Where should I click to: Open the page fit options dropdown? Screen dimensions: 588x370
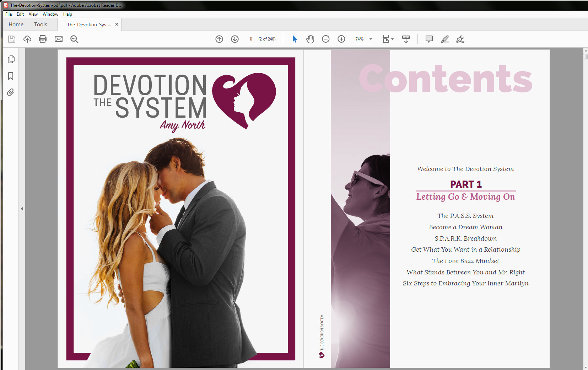392,39
